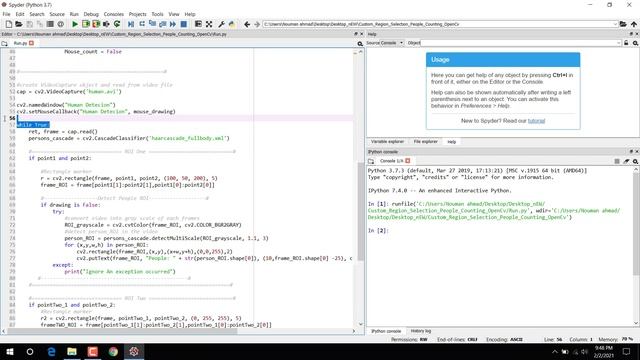Start debugging with the Debug file icon
Screen dimensions: 640x360
point(131,24)
